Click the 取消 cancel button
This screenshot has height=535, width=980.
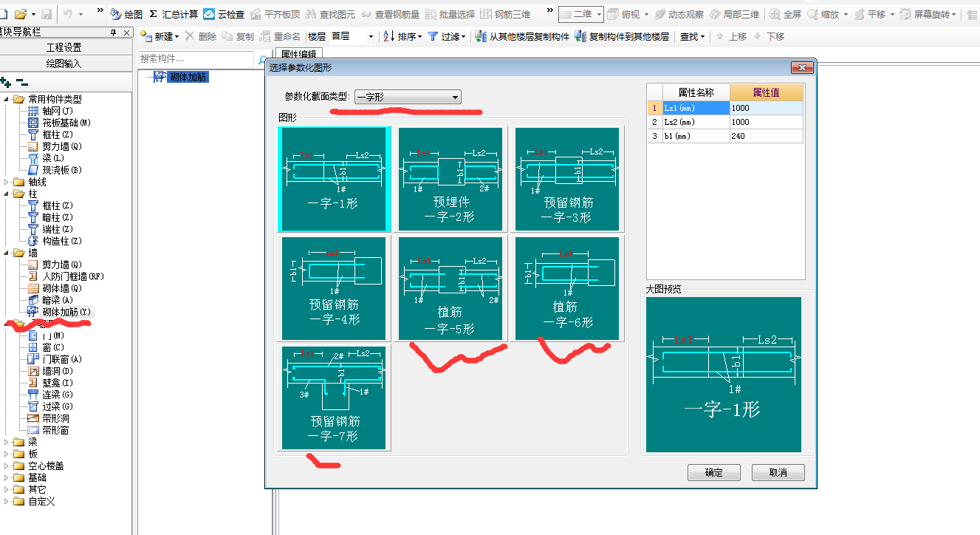[x=778, y=473]
